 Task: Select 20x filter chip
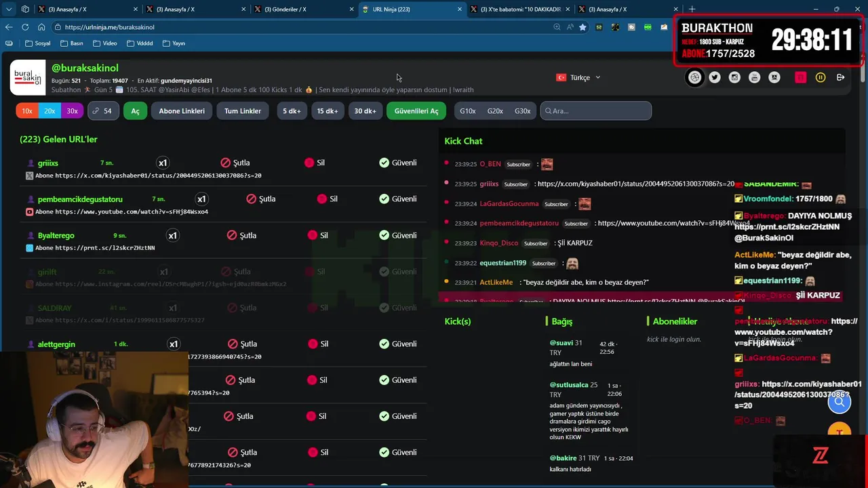(50, 110)
